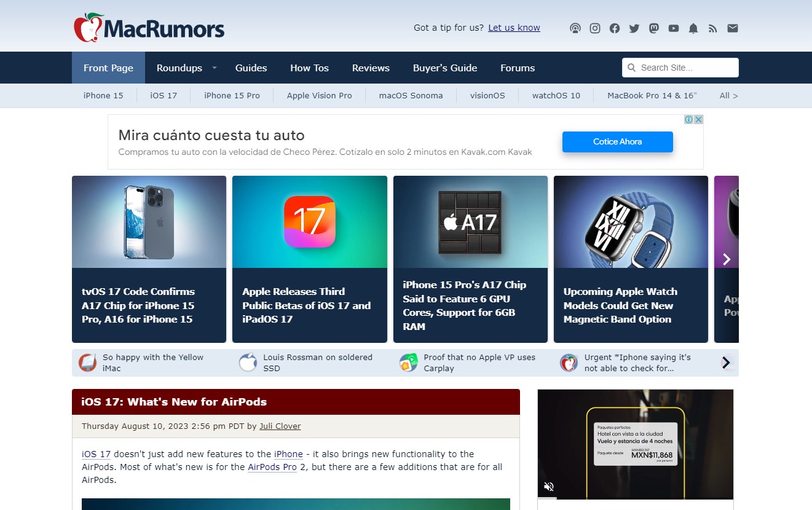Click avatar beside 'Urgent *Iphone saying it's...'
The image size is (812, 510).
click(x=569, y=363)
